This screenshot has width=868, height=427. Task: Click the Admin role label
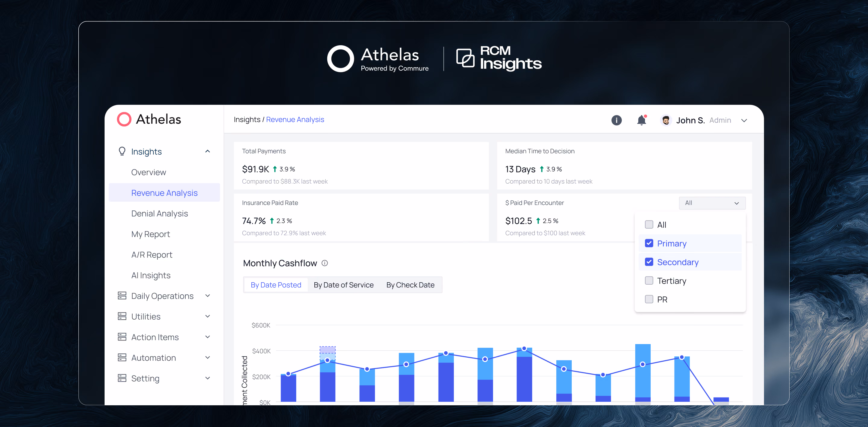click(x=720, y=120)
